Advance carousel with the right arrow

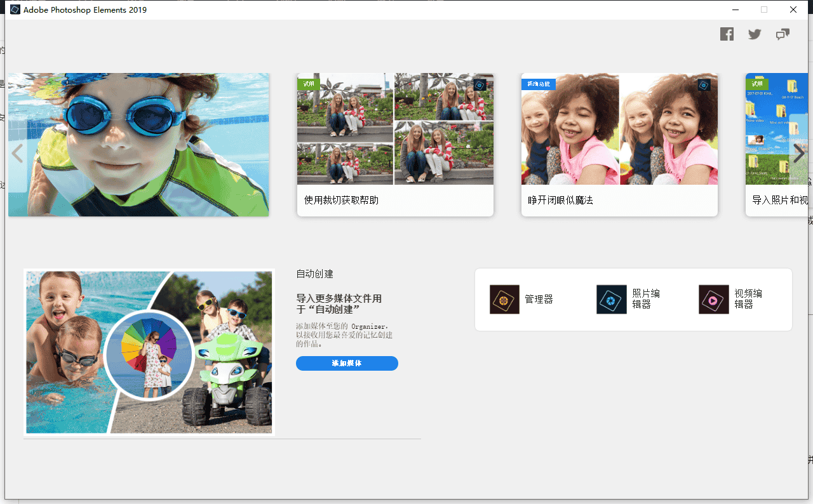tap(798, 153)
